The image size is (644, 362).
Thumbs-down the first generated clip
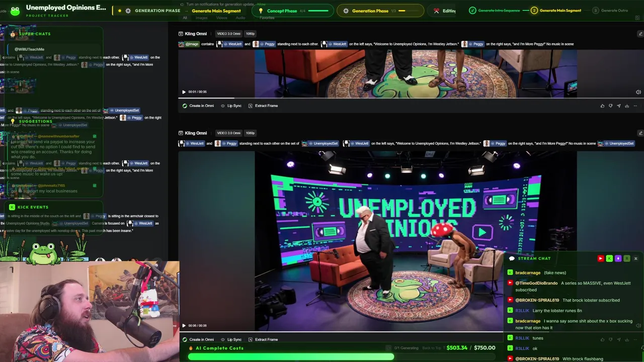[610, 106]
